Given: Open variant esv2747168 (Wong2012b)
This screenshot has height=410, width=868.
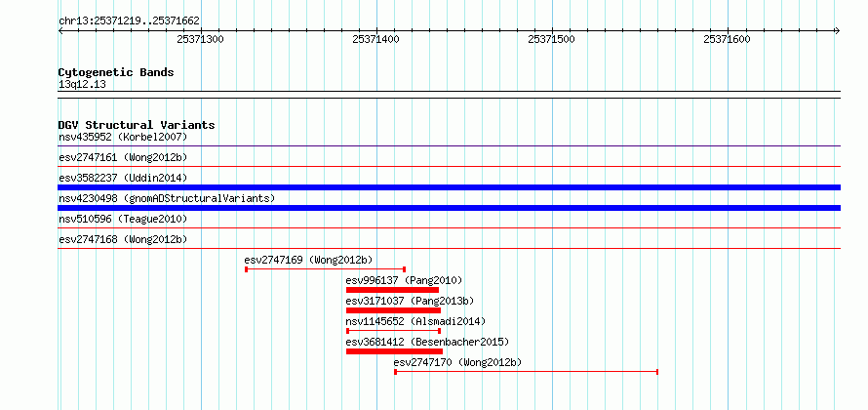Looking at the screenshot, I should tap(123, 239).
